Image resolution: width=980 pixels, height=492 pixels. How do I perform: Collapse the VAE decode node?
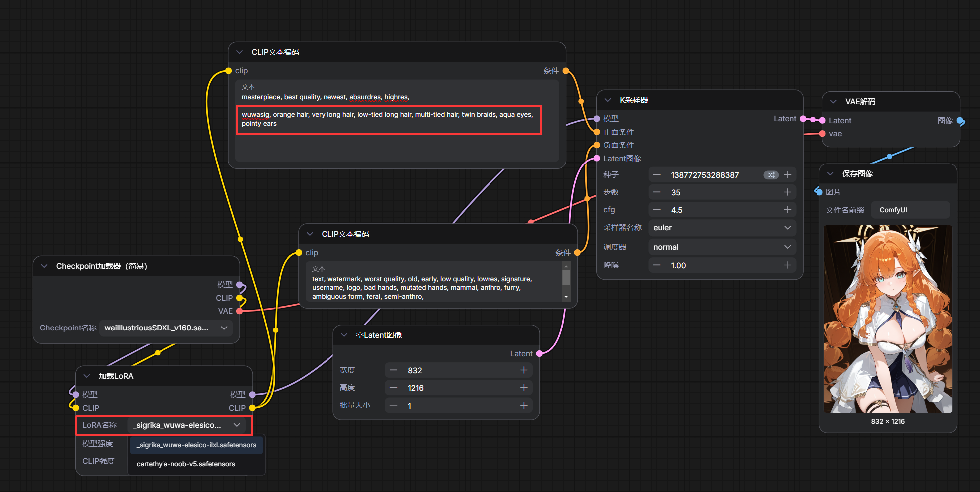[x=833, y=102]
